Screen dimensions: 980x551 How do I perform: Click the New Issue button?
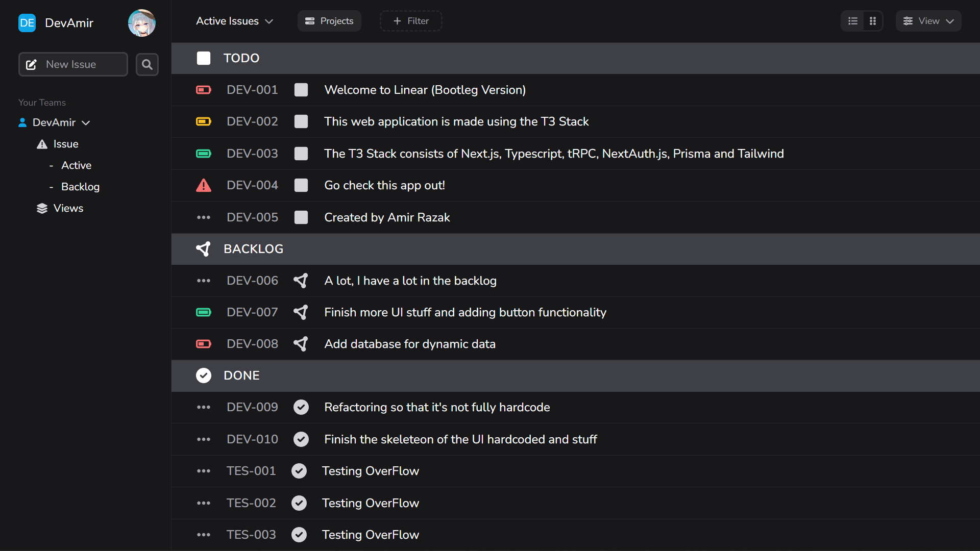pos(72,64)
